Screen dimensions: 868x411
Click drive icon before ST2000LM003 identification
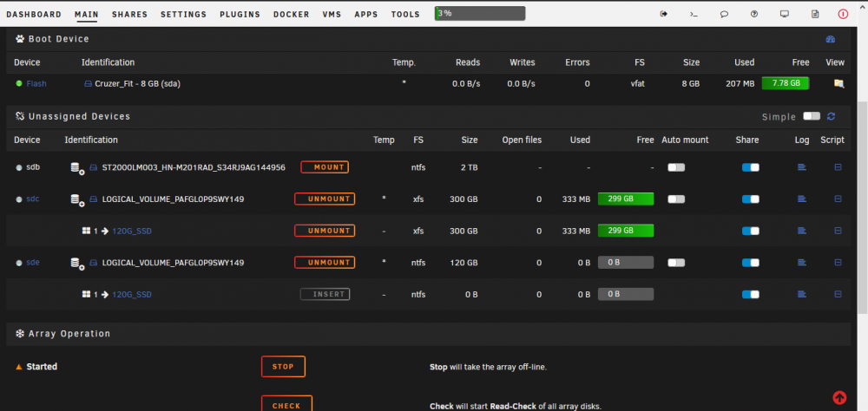tap(94, 167)
